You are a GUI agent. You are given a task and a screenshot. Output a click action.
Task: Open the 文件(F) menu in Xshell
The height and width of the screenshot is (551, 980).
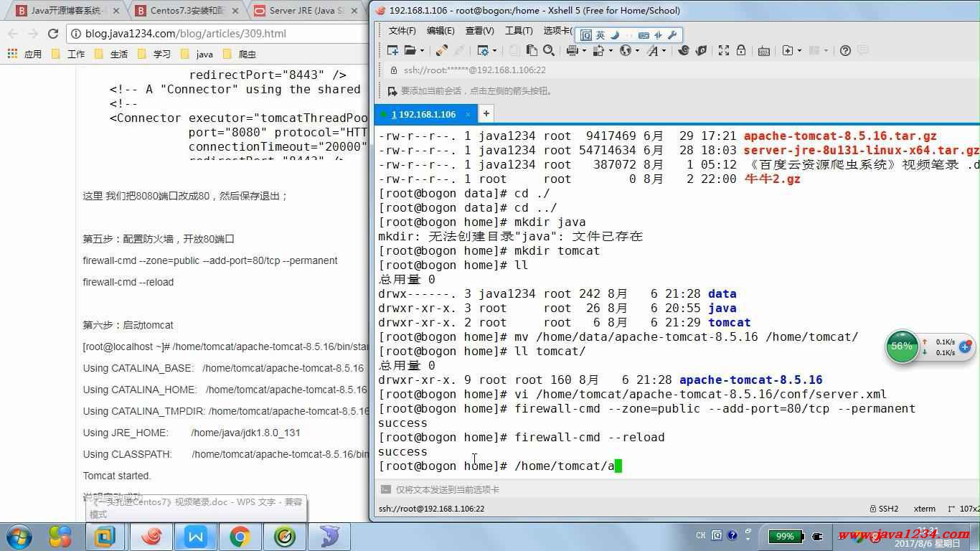click(402, 31)
